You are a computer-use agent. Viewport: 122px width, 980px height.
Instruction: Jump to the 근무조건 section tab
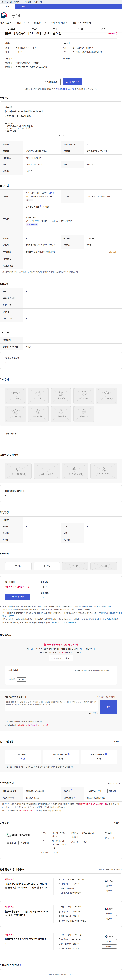pyautogui.click(x=34, y=29)
